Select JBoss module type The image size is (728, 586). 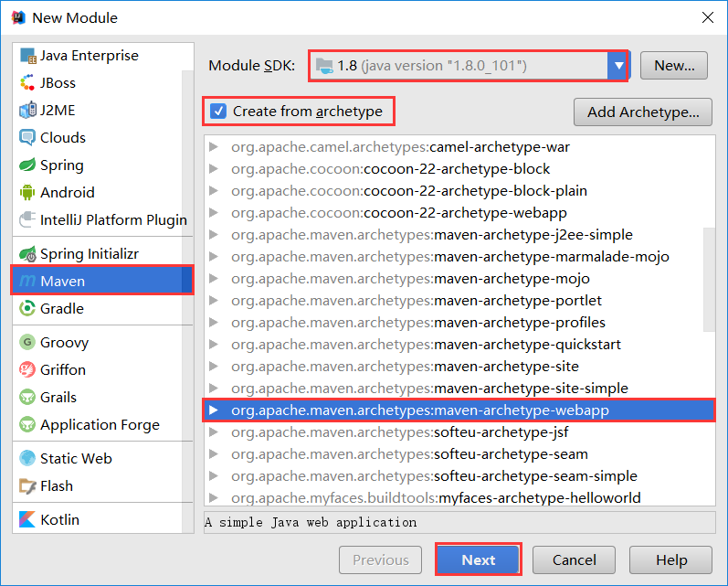click(98, 82)
